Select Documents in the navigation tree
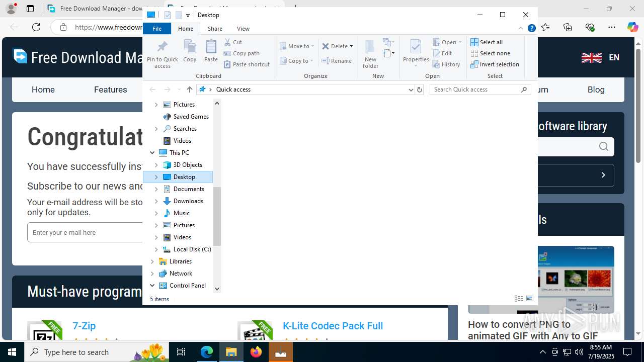The width and height of the screenshot is (644, 362). tap(189, 189)
